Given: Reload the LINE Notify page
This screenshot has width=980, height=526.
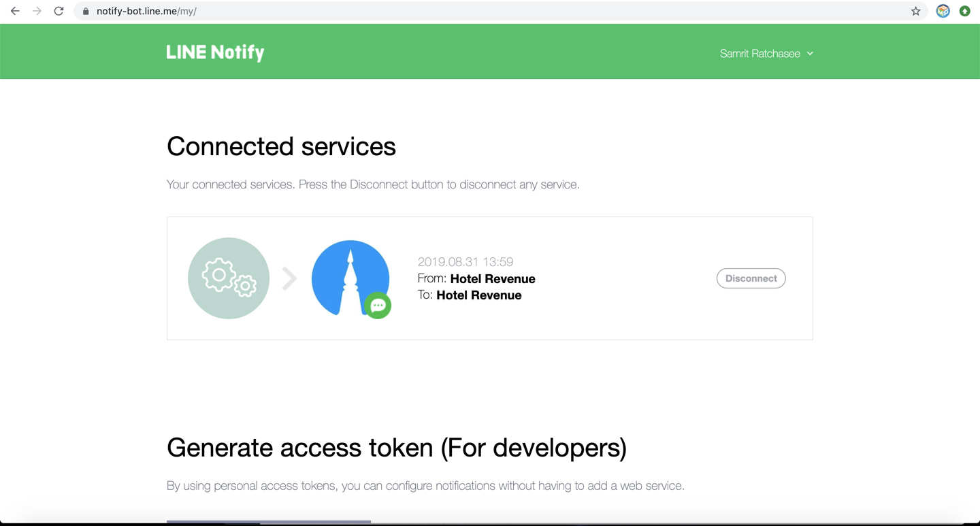Looking at the screenshot, I should (x=59, y=11).
